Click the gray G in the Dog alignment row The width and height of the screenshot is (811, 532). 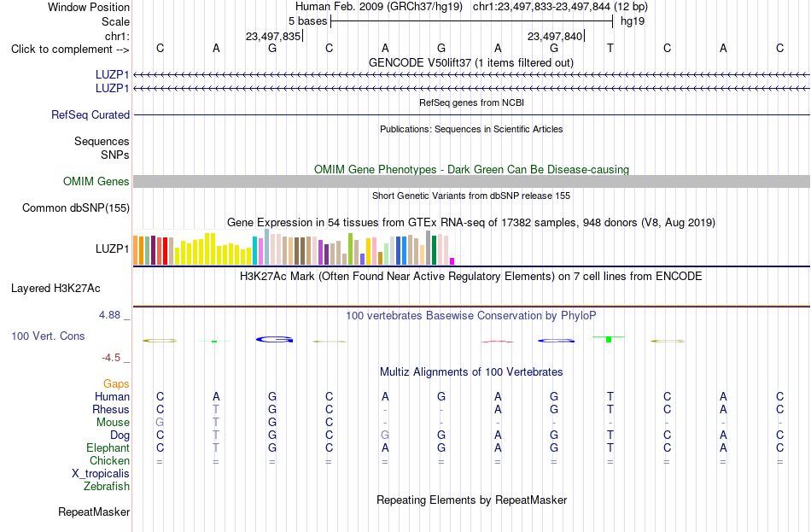[385, 436]
